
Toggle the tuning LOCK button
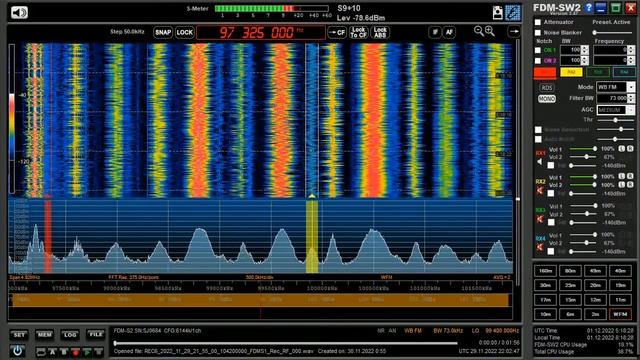pos(184,33)
